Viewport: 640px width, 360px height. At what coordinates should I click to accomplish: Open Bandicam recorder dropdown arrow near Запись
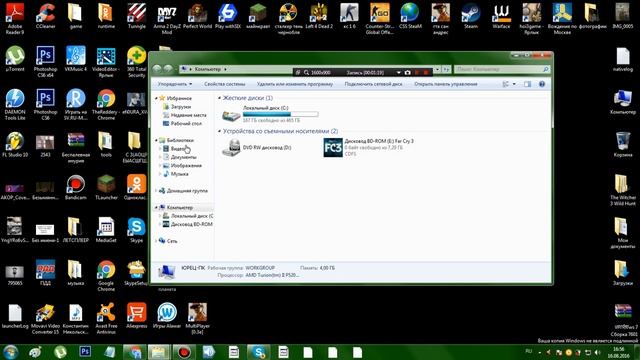(398, 72)
